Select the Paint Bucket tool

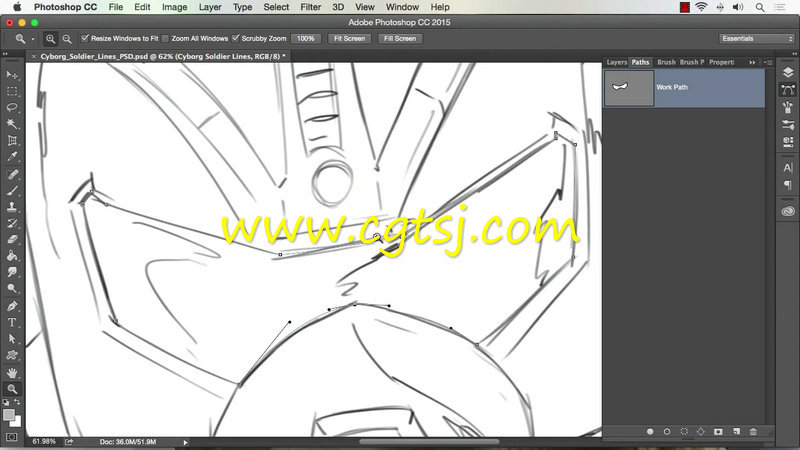click(12, 256)
